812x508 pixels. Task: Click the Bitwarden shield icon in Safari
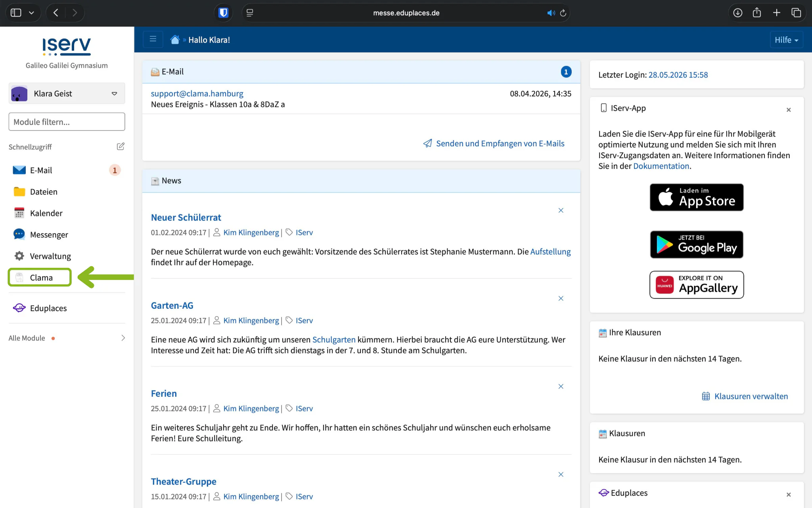coord(223,13)
